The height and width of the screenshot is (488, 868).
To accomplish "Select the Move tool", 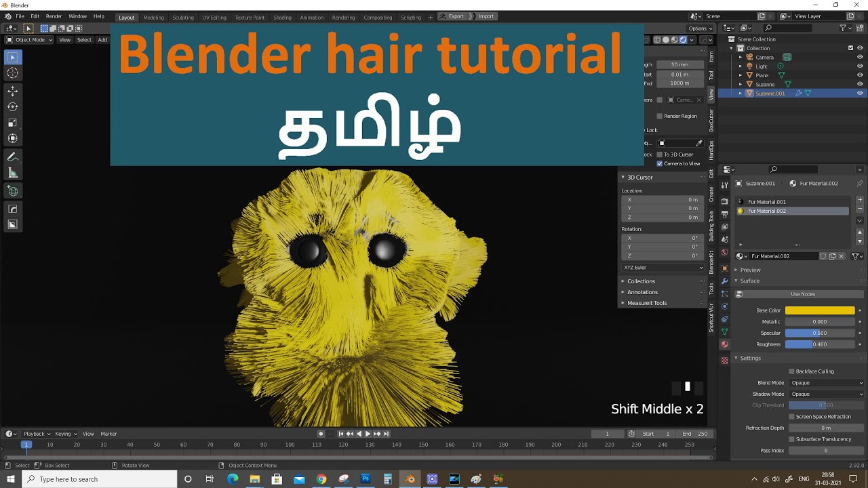I will [13, 91].
